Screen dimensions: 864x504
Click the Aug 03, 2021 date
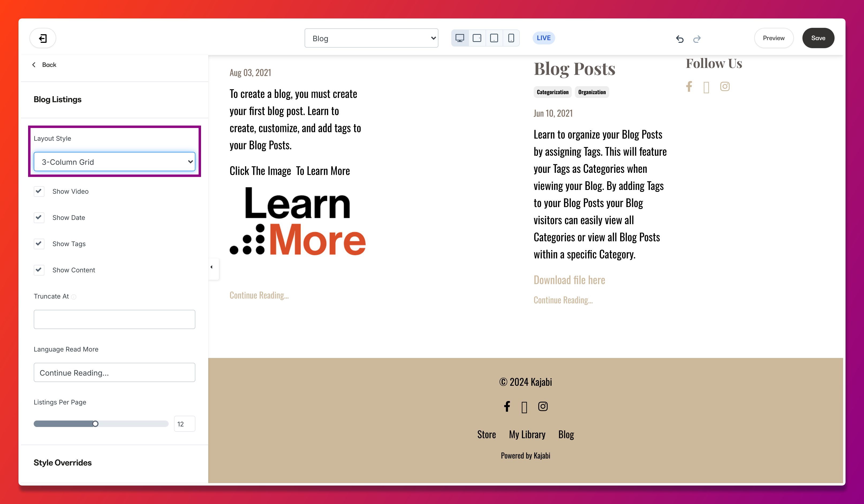(250, 73)
